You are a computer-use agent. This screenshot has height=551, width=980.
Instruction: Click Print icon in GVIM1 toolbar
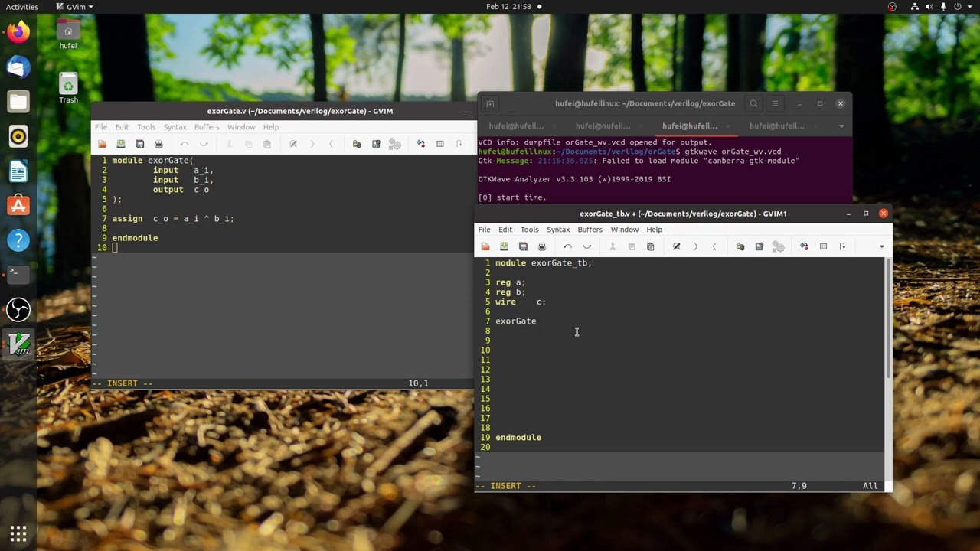pyautogui.click(x=542, y=246)
